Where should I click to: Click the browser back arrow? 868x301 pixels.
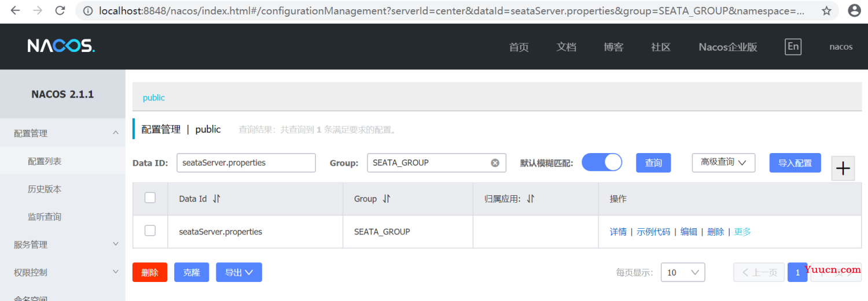pyautogui.click(x=16, y=10)
